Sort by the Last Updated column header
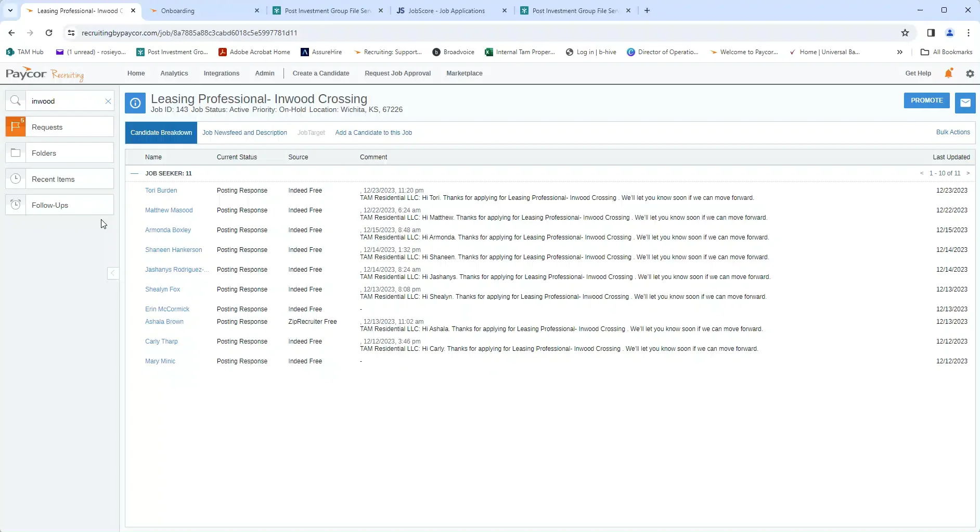This screenshot has width=980, height=532. point(951,157)
